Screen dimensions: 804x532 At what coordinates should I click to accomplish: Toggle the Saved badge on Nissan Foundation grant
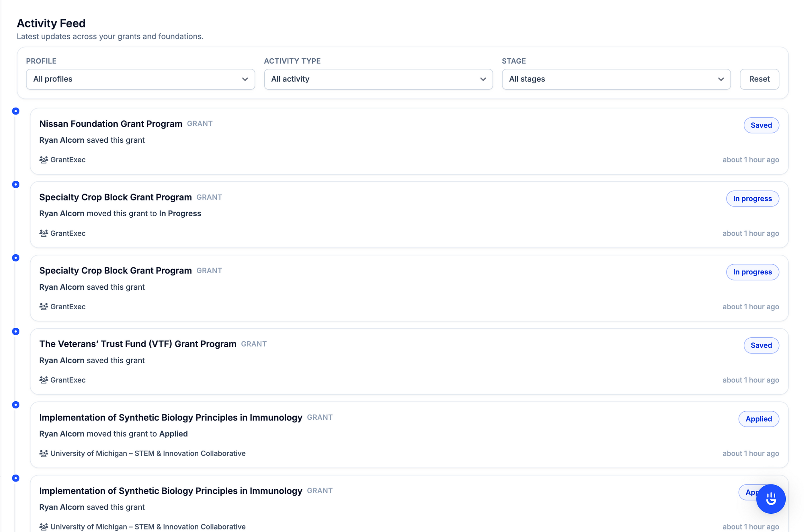761,125
